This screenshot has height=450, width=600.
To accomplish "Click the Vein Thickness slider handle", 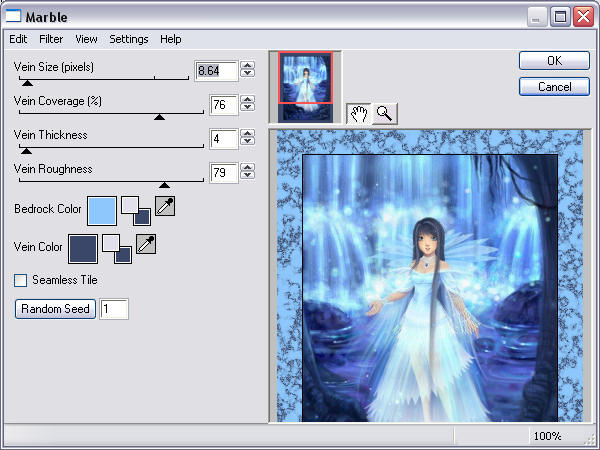I will point(26,151).
